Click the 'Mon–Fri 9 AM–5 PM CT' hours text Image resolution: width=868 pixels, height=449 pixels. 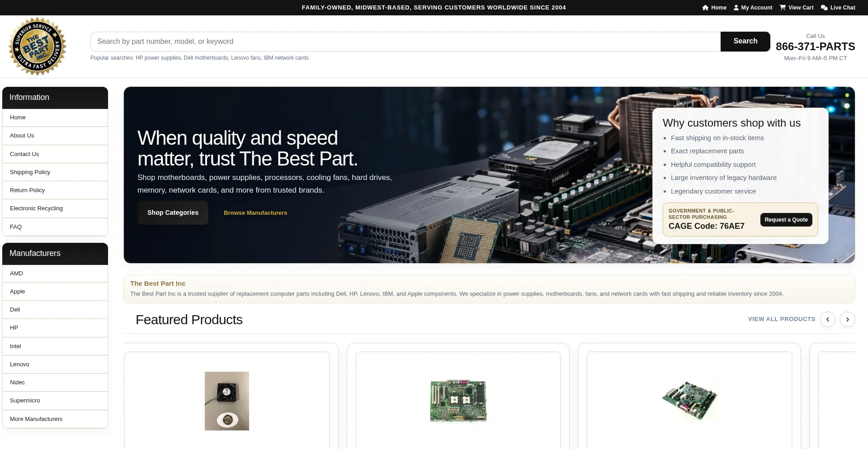click(815, 58)
